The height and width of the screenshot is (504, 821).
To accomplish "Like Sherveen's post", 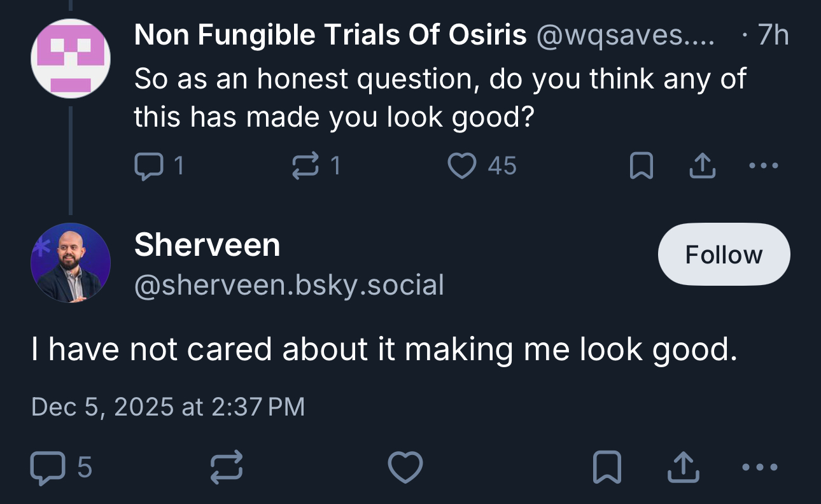I will click(x=405, y=468).
